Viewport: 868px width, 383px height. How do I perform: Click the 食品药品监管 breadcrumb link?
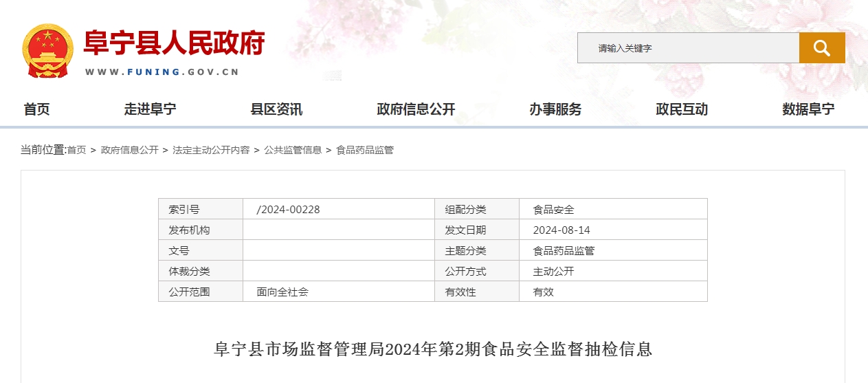pos(365,150)
